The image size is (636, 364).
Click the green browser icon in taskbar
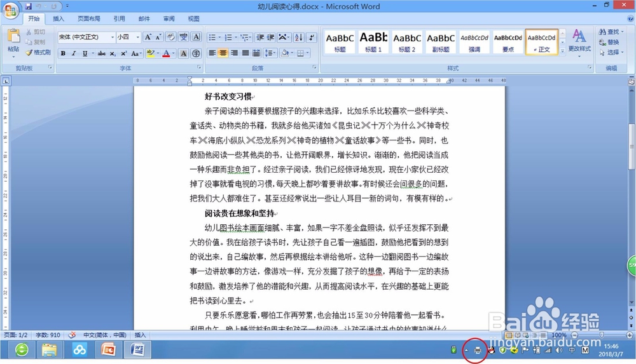pos(22,349)
